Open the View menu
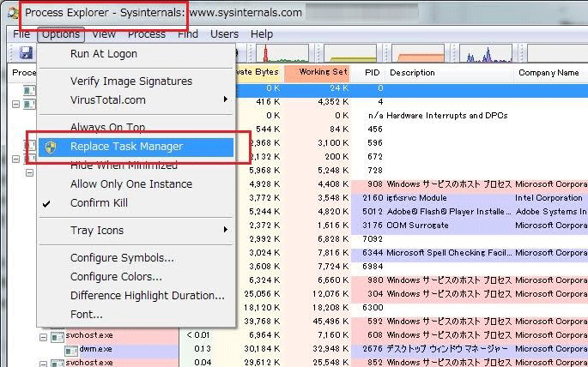The width and height of the screenshot is (588, 367). coord(104,34)
